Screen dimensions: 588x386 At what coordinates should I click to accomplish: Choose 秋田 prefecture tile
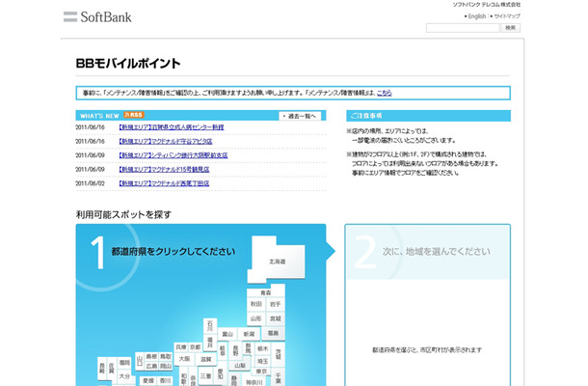[255, 304]
